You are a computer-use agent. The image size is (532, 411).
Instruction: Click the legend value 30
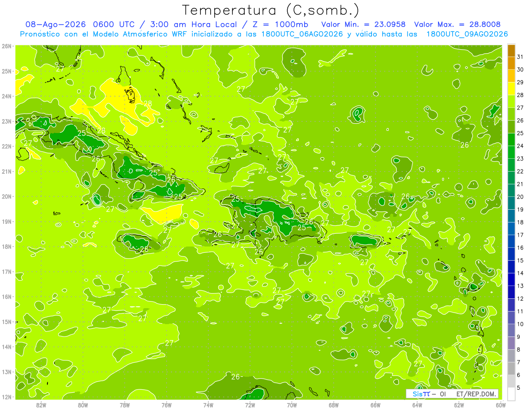(x=520, y=70)
